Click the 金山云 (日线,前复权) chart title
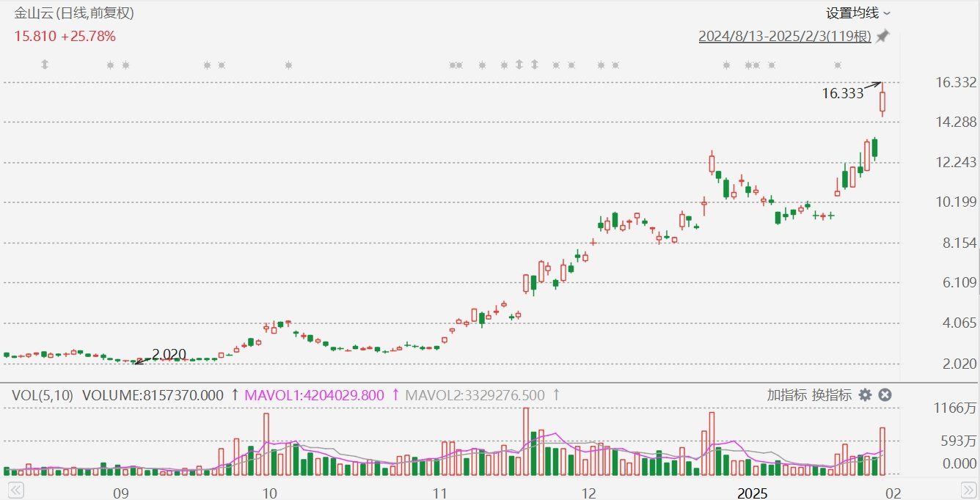Image resolution: width=980 pixels, height=500 pixels. coord(74,13)
